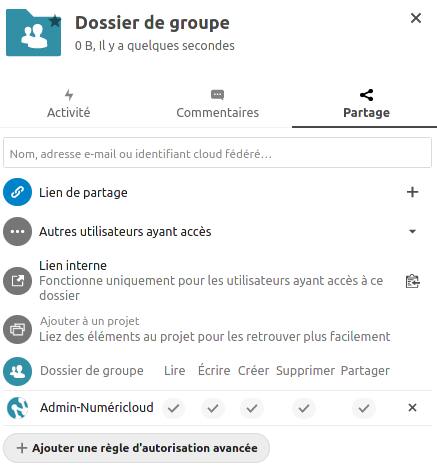Click Ajouter une règle d'autorisation avancée

(136, 448)
